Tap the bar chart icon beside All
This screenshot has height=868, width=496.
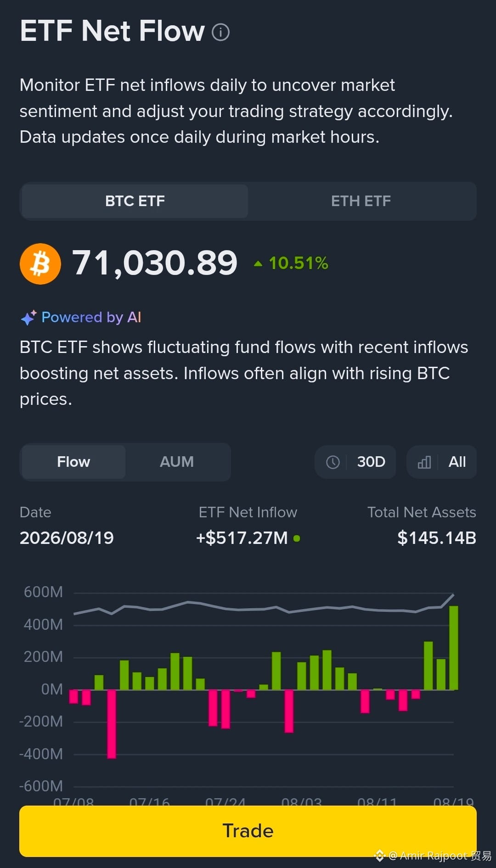coord(424,462)
